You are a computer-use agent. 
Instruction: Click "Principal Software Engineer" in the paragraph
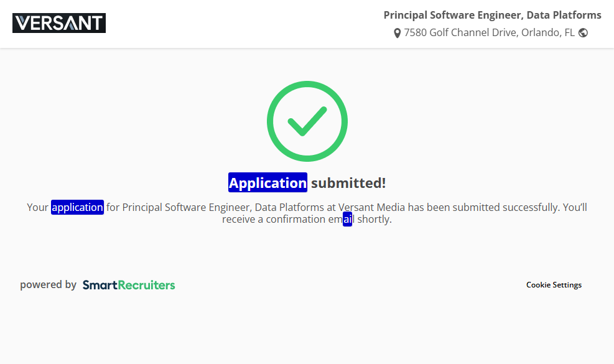click(186, 207)
